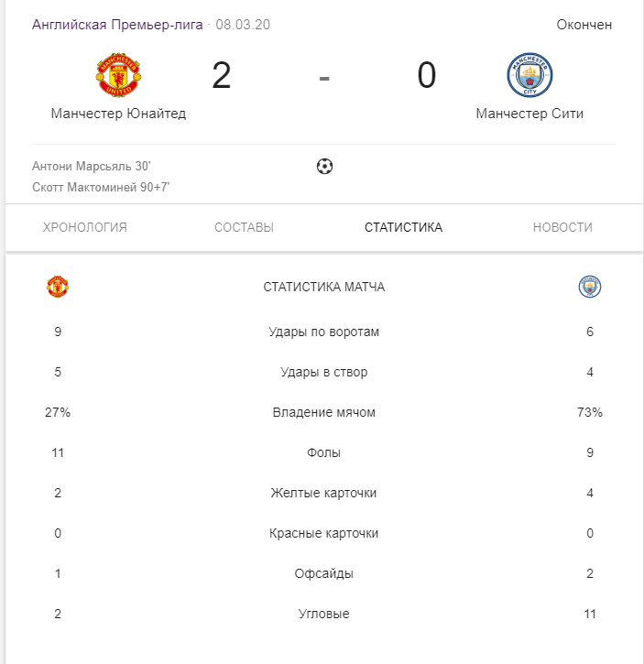Click the Манчестер Юнайтед team name
This screenshot has height=664, width=644.
click(118, 114)
